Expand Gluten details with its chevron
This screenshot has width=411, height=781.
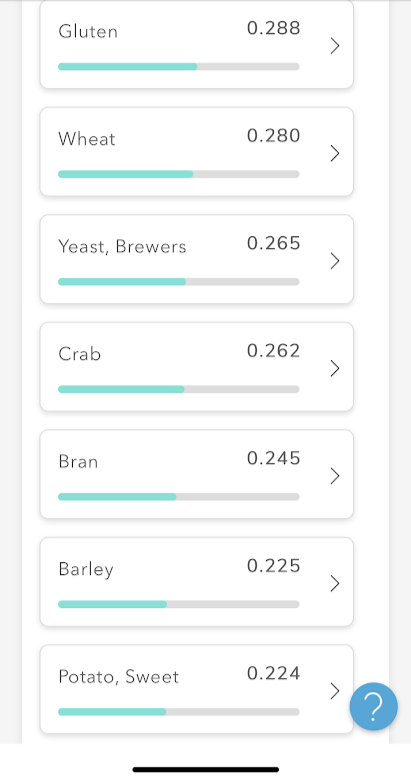335,46
